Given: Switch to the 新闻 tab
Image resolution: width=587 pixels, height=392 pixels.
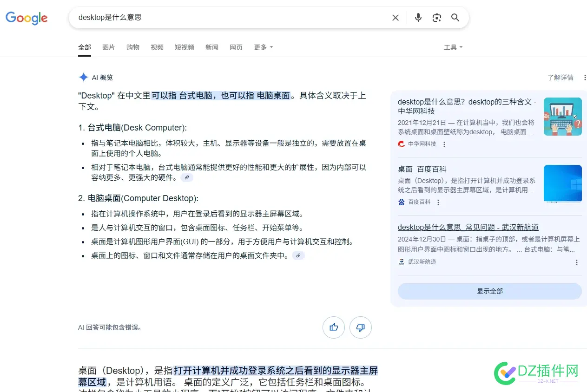Looking at the screenshot, I should [211, 47].
